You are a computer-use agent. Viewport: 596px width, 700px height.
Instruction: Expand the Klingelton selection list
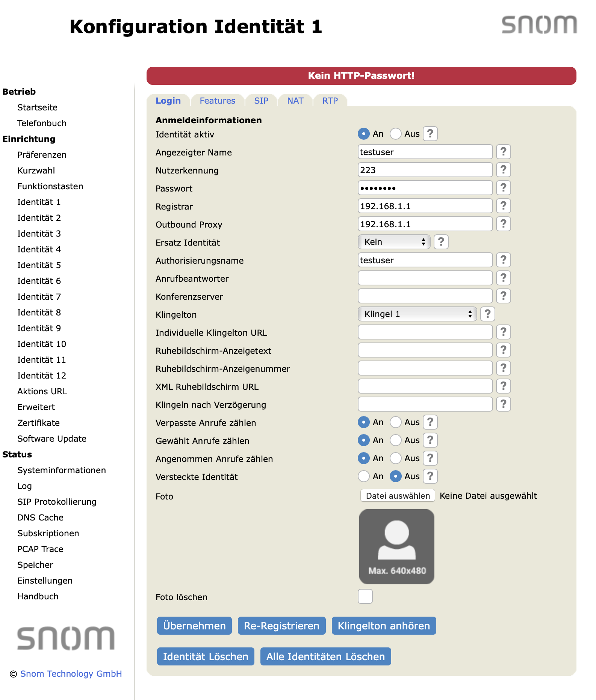point(417,314)
